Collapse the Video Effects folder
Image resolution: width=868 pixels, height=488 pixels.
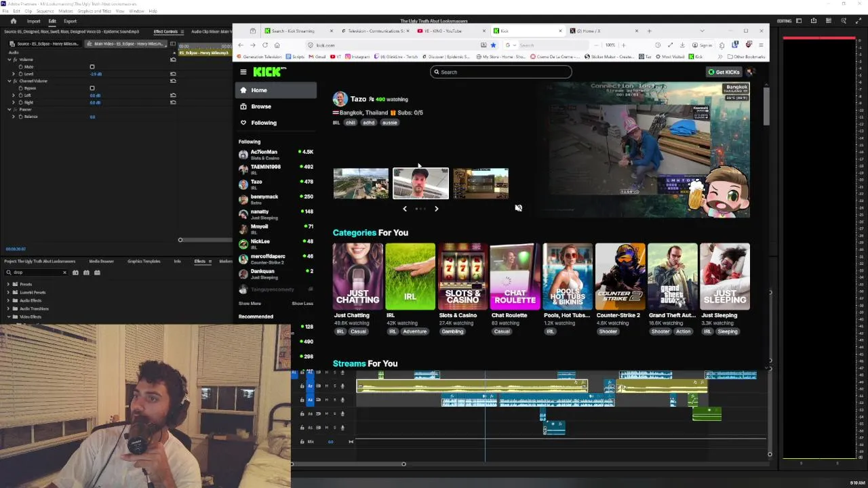[x=8, y=317]
